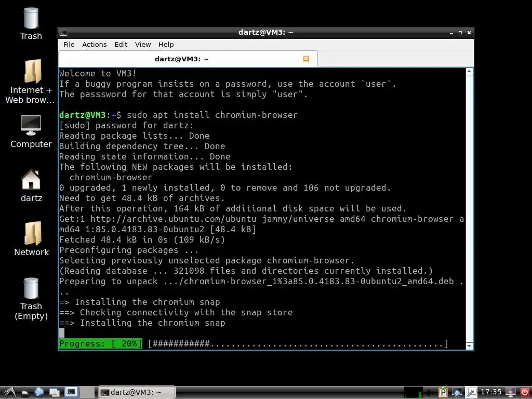Click 'Reading state information... Done' line
This screenshot has width=532, height=399.
tap(144, 157)
